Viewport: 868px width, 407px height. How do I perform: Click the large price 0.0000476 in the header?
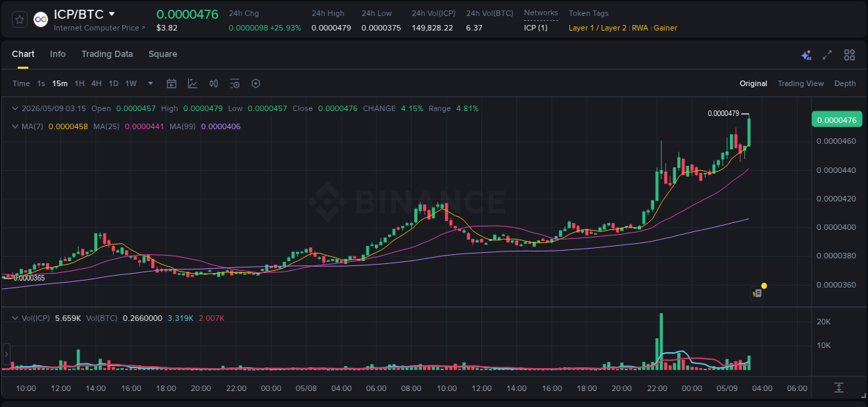[x=187, y=14]
